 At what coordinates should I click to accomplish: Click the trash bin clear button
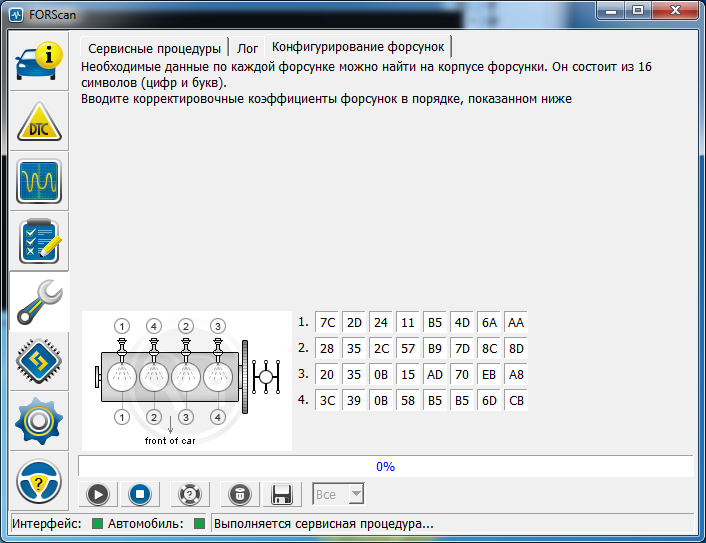240,494
